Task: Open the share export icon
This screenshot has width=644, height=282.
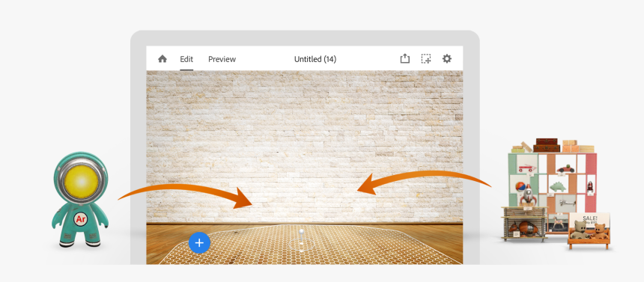Action: [x=405, y=58]
